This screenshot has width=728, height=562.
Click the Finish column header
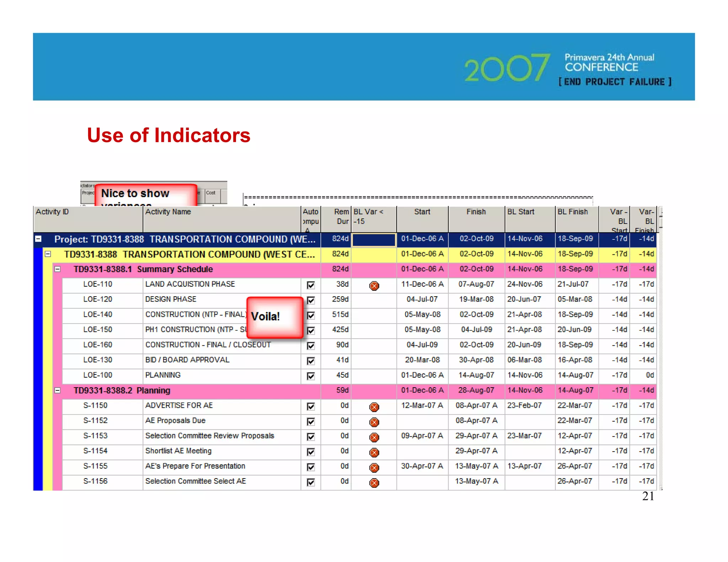pyautogui.click(x=476, y=219)
